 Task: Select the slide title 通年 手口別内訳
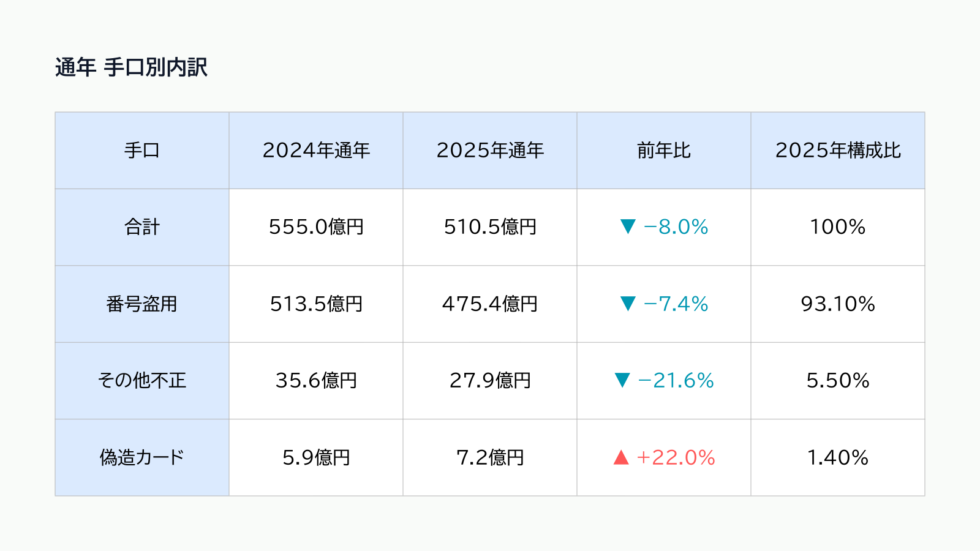coord(131,67)
